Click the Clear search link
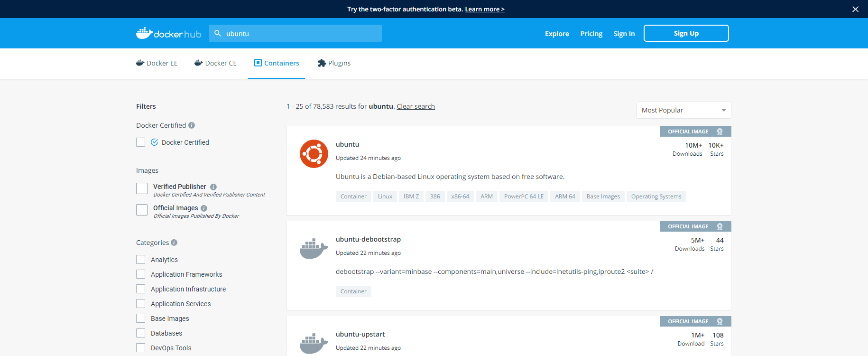 pyautogui.click(x=416, y=106)
